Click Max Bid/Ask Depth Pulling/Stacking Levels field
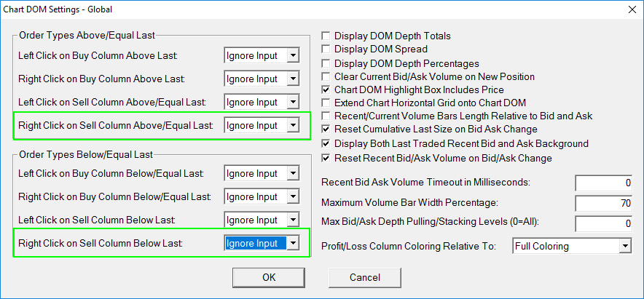 pyautogui.click(x=604, y=224)
